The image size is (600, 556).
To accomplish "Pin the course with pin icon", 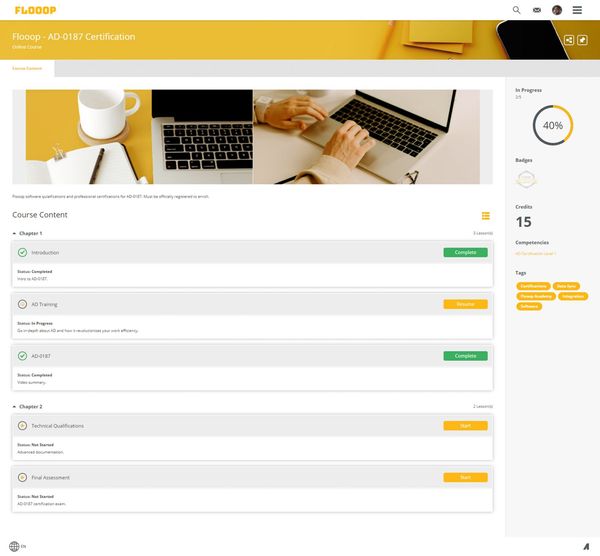I will [582, 40].
